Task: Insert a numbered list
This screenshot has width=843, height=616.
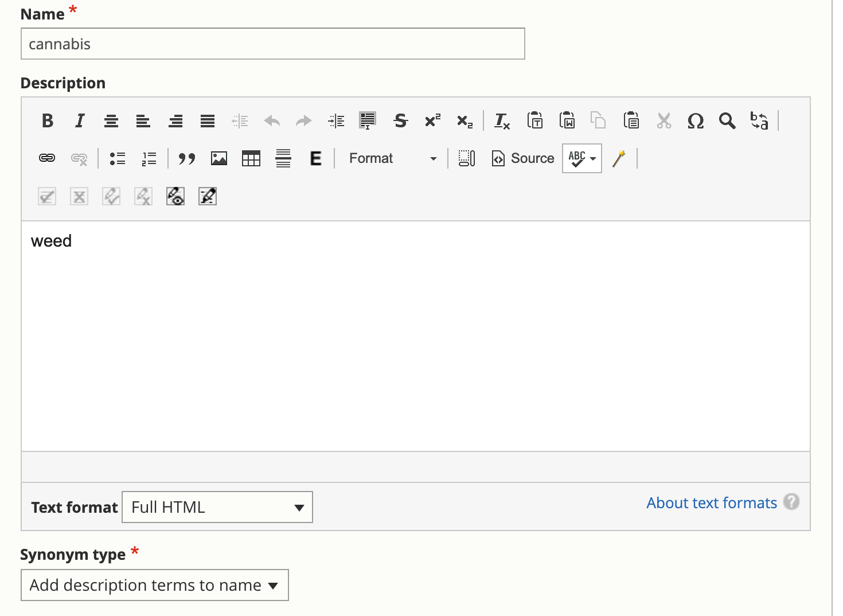Action: (x=149, y=158)
